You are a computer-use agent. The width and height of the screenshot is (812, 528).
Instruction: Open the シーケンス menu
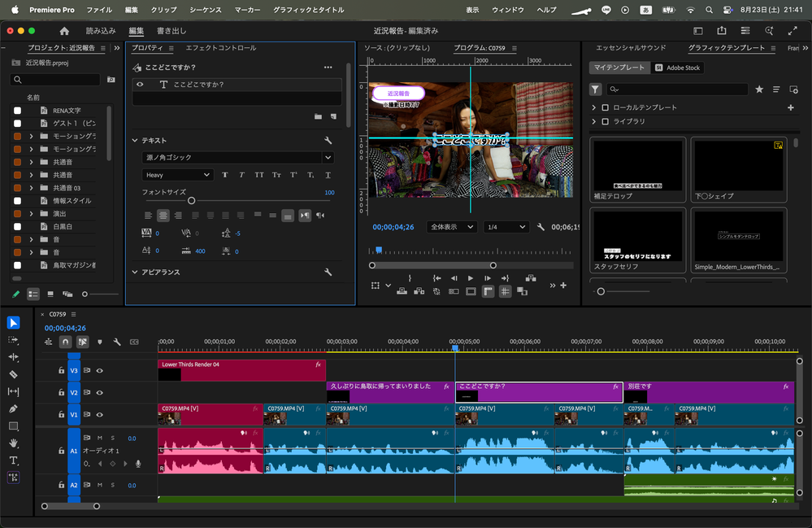205,10
